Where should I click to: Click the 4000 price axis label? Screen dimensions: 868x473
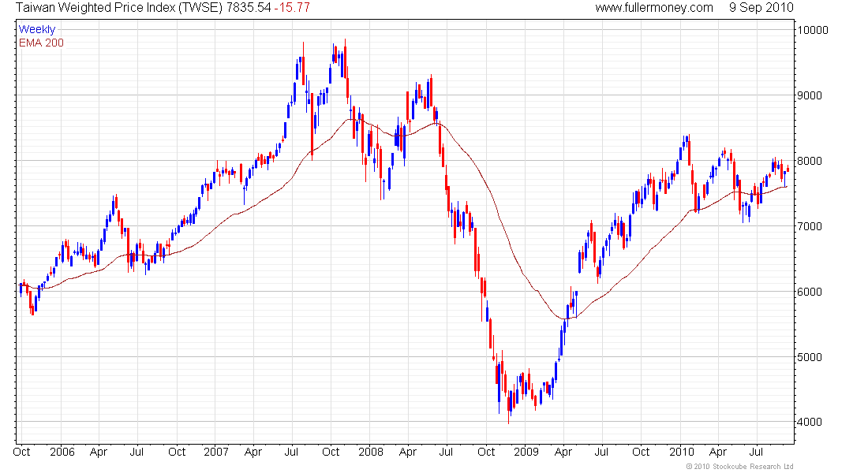pyautogui.click(x=810, y=422)
